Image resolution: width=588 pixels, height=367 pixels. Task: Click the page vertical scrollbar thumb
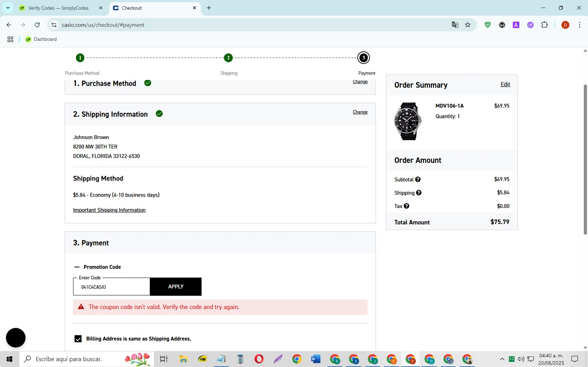[x=585, y=159]
